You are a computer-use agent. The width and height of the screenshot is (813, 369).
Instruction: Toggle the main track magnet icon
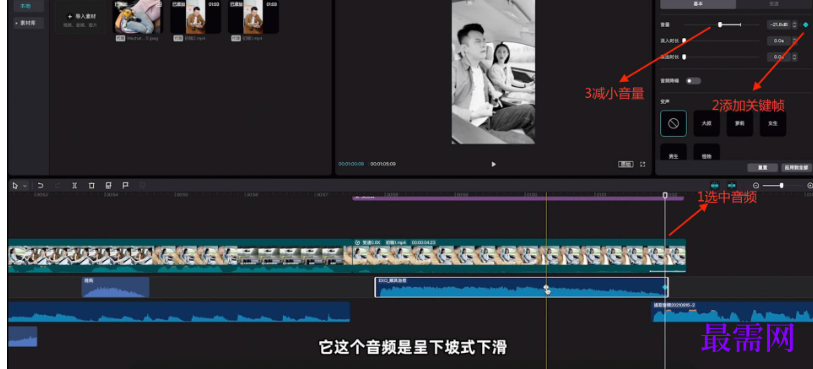(714, 186)
